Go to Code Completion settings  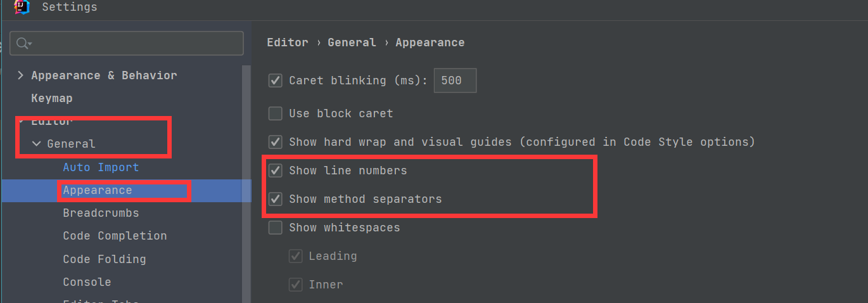[115, 236]
